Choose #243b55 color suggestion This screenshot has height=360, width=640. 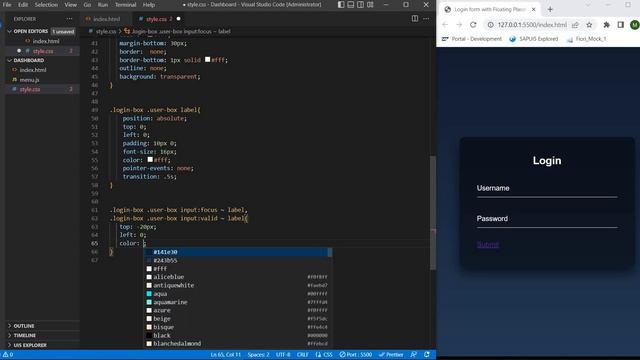pyautogui.click(x=237, y=260)
